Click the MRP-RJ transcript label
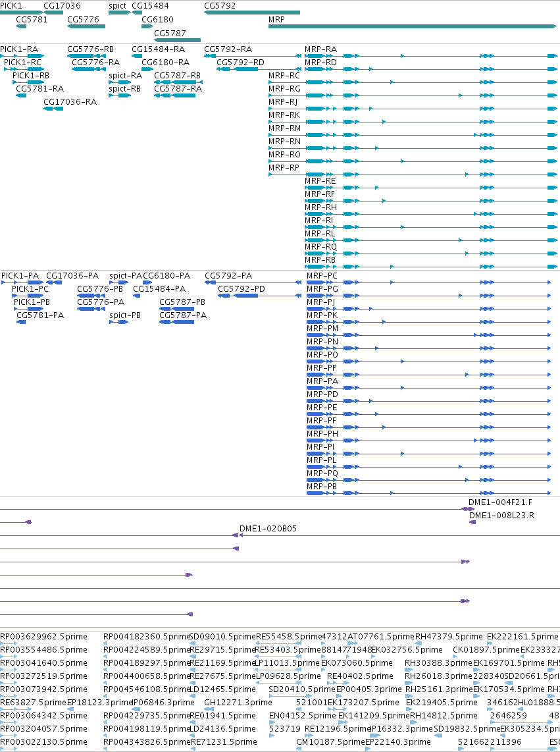The height and width of the screenshot is (752, 560). [283, 102]
